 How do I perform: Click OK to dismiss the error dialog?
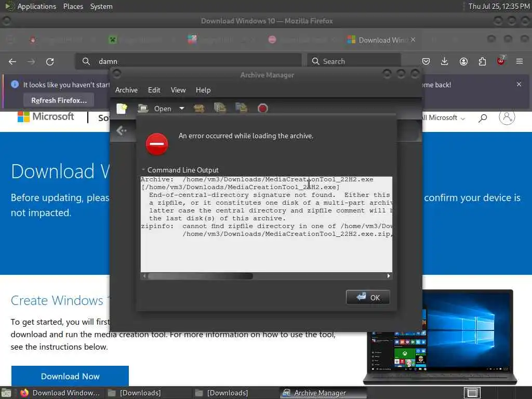point(368,297)
